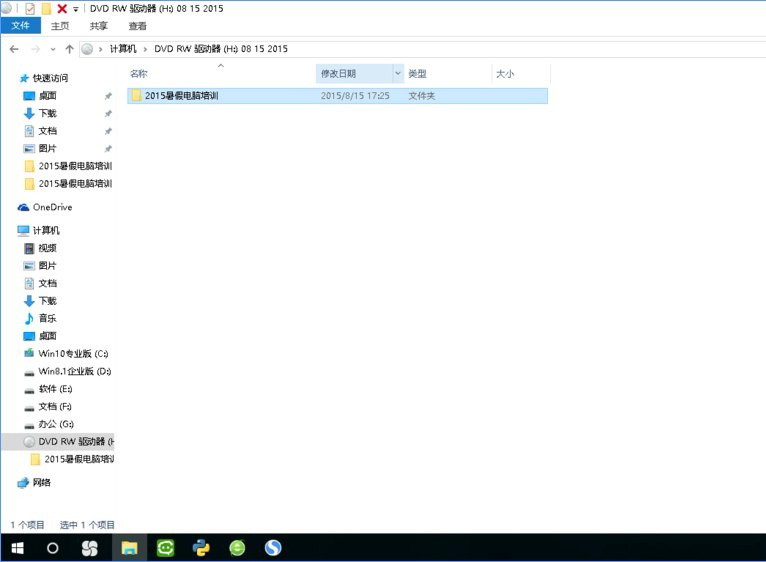Select OneDrive in the navigation pane

click(x=52, y=207)
